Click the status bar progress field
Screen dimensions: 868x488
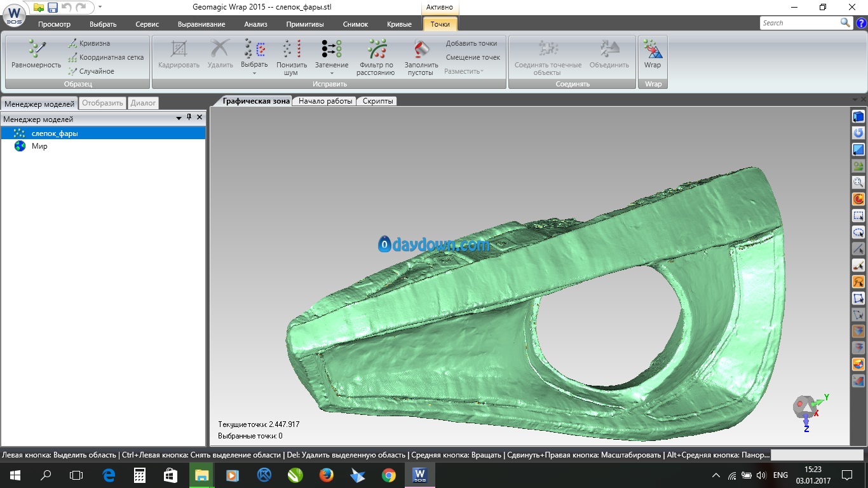click(816, 455)
